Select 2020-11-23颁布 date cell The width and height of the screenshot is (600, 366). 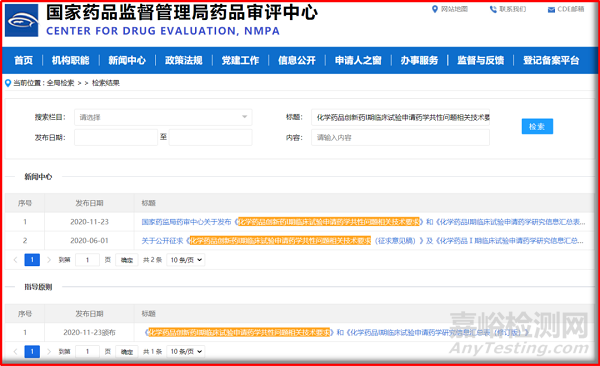pyautogui.click(x=90, y=332)
